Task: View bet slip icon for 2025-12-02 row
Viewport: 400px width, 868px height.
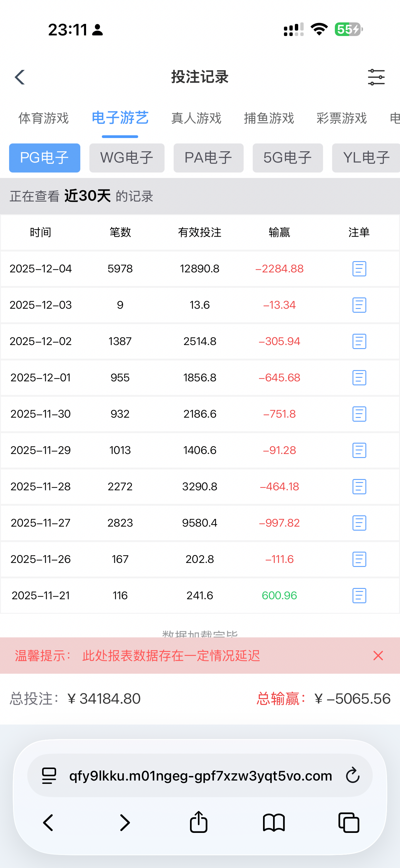Action: [359, 341]
